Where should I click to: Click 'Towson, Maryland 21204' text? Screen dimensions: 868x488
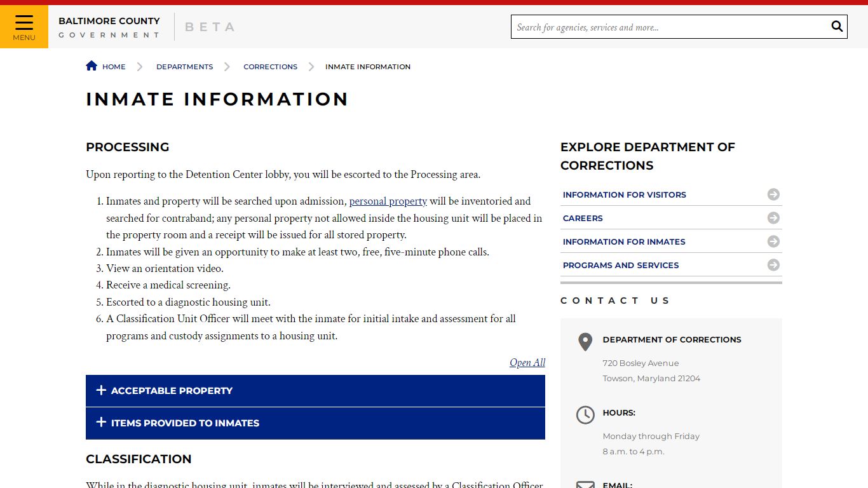(x=651, y=379)
